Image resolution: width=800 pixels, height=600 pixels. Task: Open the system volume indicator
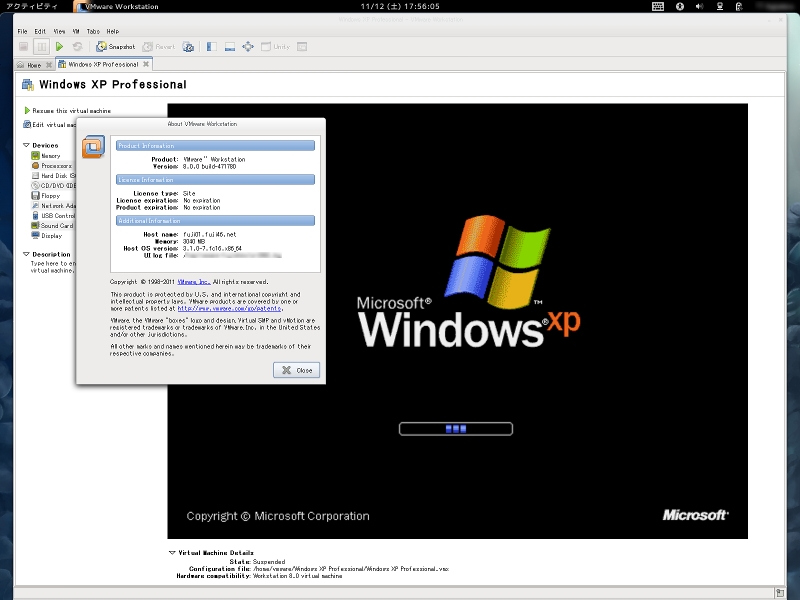point(699,6)
